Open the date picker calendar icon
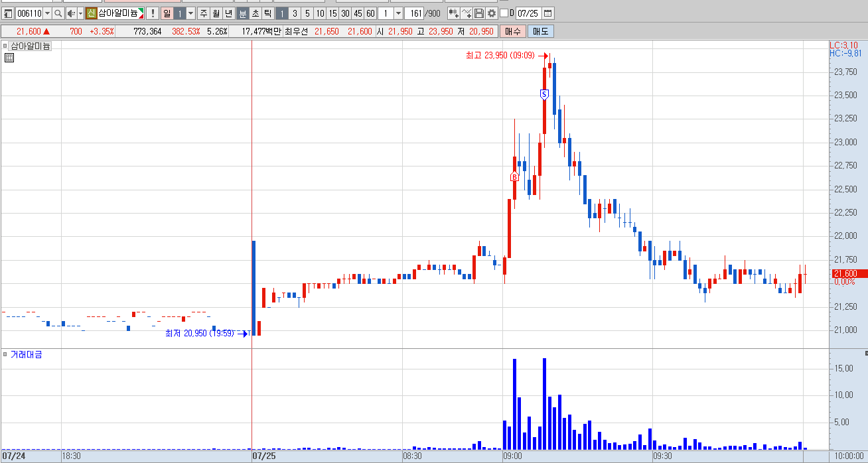This screenshot has height=463, width=868. (547, 13)
